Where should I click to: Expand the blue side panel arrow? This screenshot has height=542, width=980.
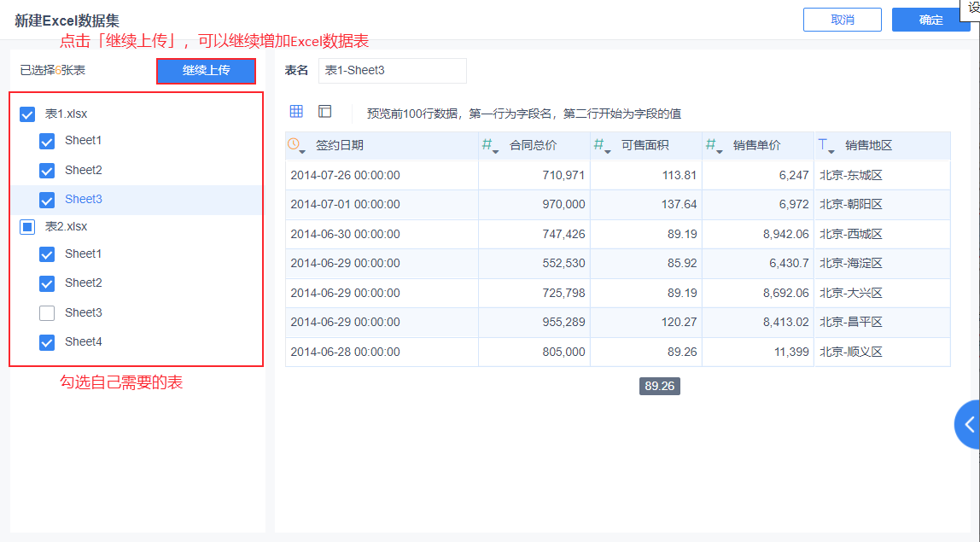[969, 425]
